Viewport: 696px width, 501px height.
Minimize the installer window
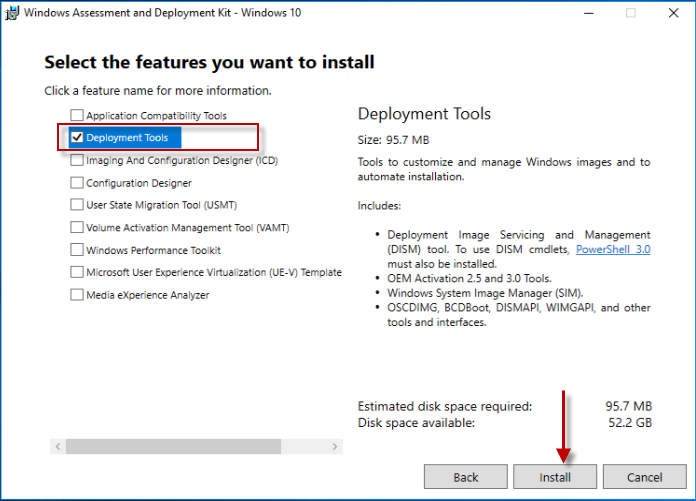click(x=589, y=13)
